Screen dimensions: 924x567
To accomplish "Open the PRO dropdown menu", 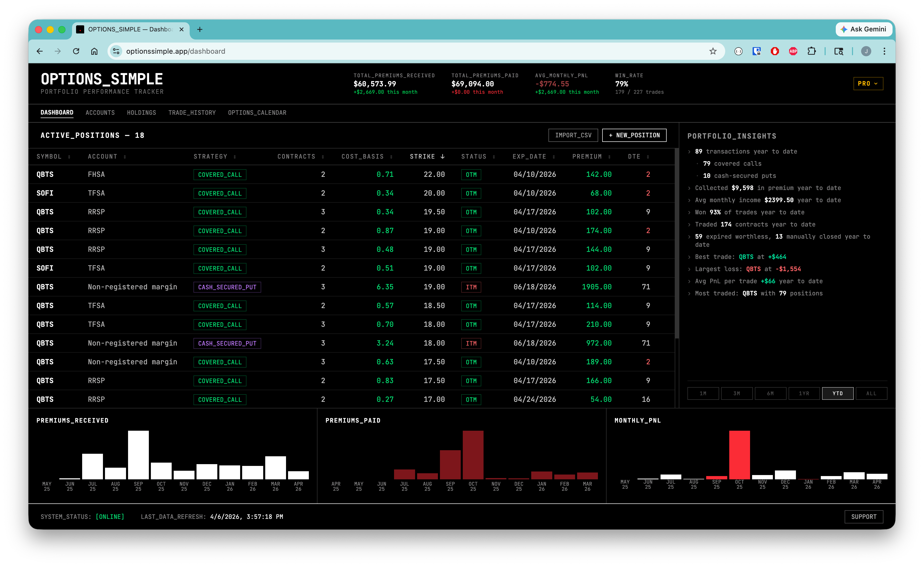I will pyautogui.click(x=868, y=84).
